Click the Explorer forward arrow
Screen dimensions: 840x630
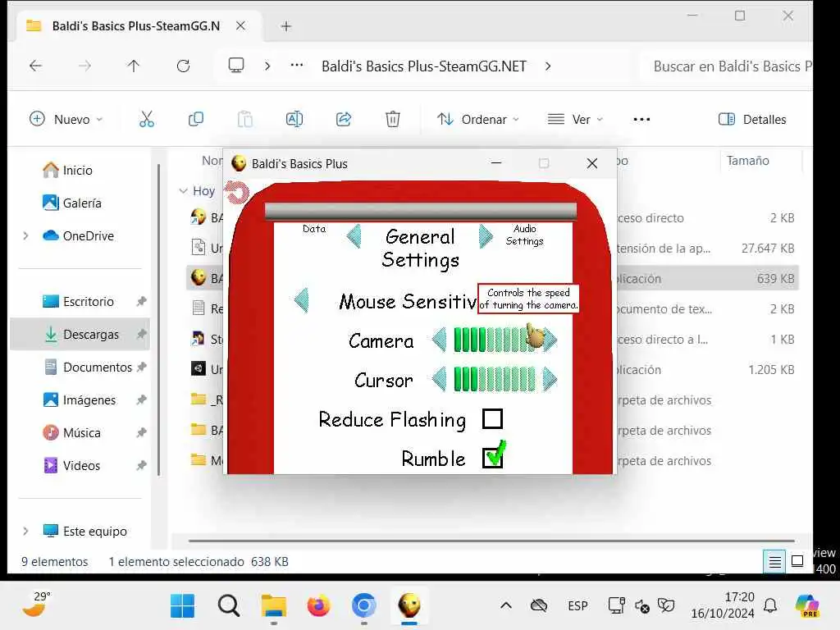[x=84, y=66]
